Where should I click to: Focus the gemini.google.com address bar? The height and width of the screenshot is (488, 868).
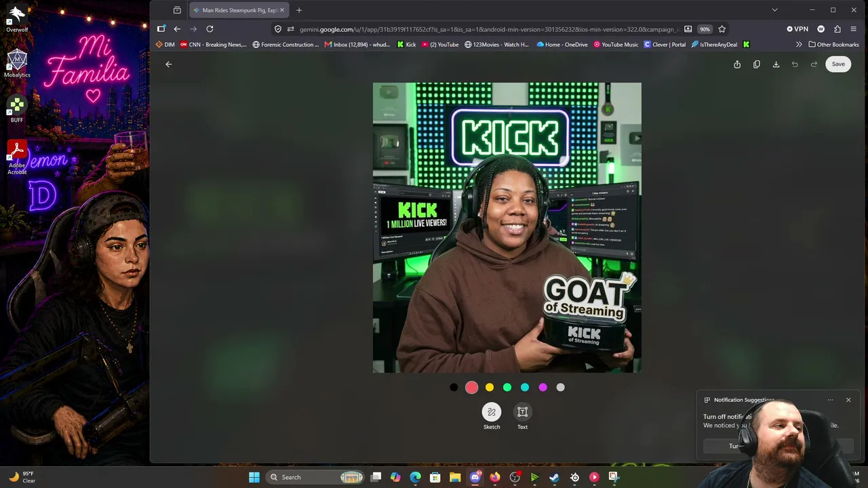(x=488, y=29)
